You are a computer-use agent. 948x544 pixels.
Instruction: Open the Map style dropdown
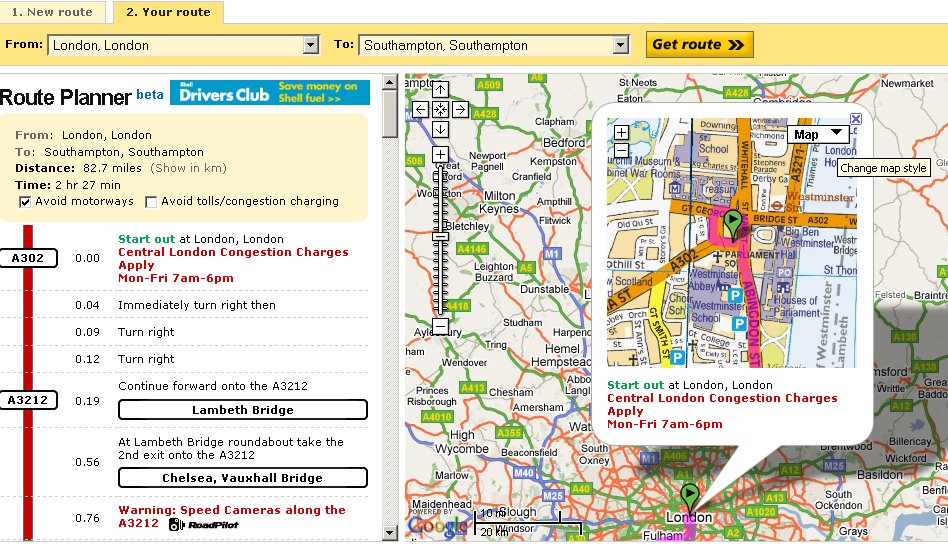pyautogui.click(x=818, y=134)
